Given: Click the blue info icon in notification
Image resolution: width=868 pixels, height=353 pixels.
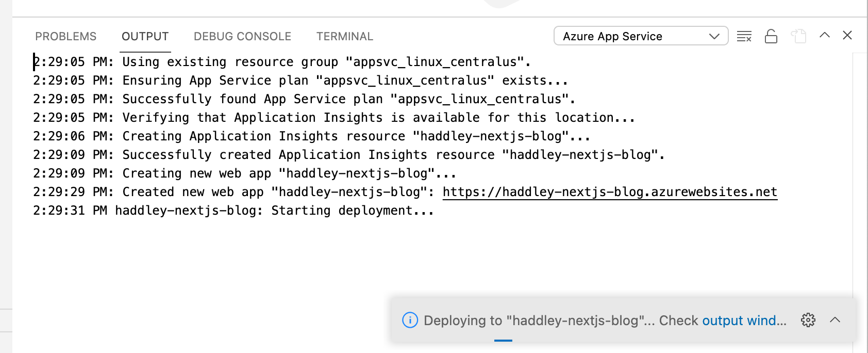Looking at the screenshot, I should point(410,320).
